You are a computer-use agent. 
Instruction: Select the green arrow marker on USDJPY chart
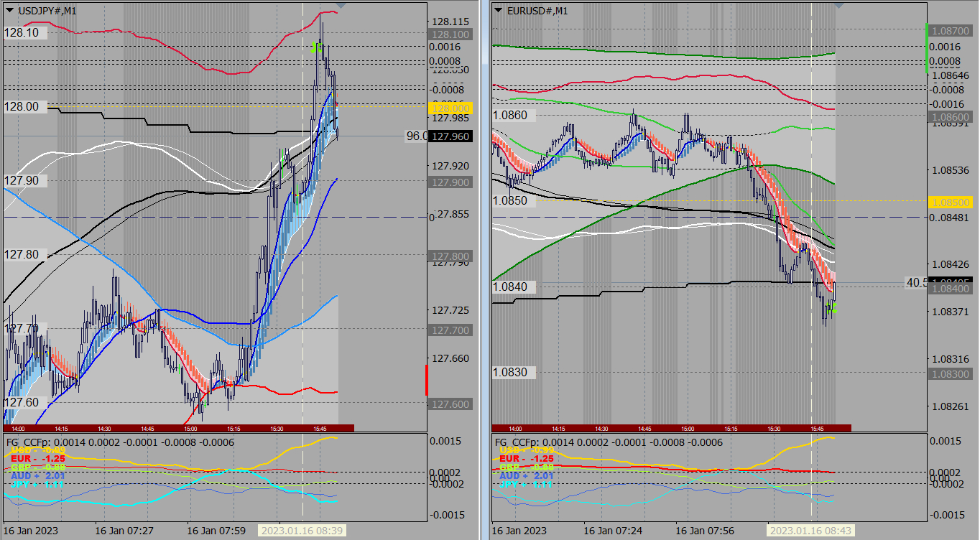tap(315, 48)
